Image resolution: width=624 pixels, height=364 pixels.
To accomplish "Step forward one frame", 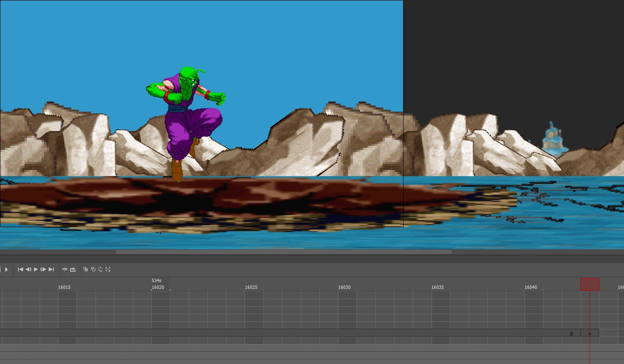I will [x=43, y=270].
